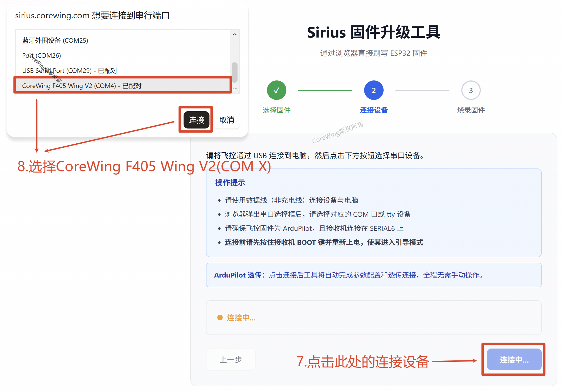Click the green checkmark step 1 circle
The width and height of the screenshot is (562, 392).
(277, 90)
